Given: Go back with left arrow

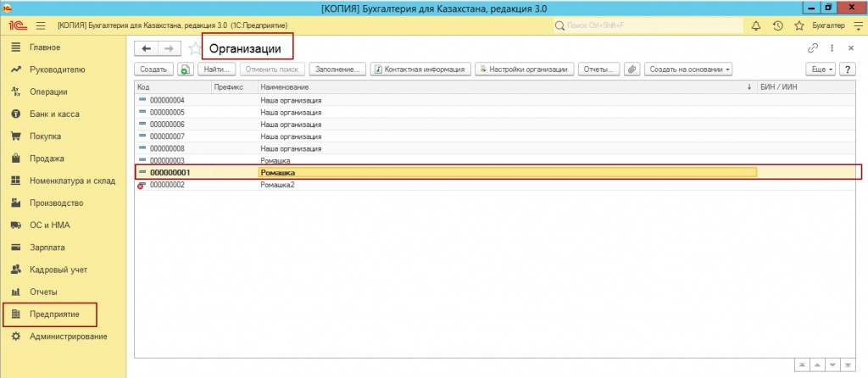Looking at the screenshot, I should pyautogui.click(x=146, y=48).
